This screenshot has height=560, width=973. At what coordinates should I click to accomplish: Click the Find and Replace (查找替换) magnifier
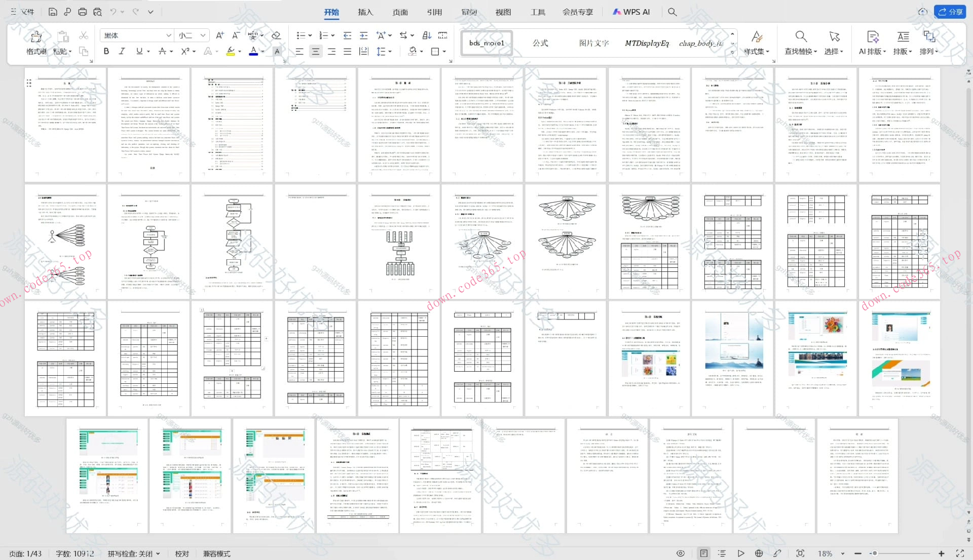click(x=800, y=37)
